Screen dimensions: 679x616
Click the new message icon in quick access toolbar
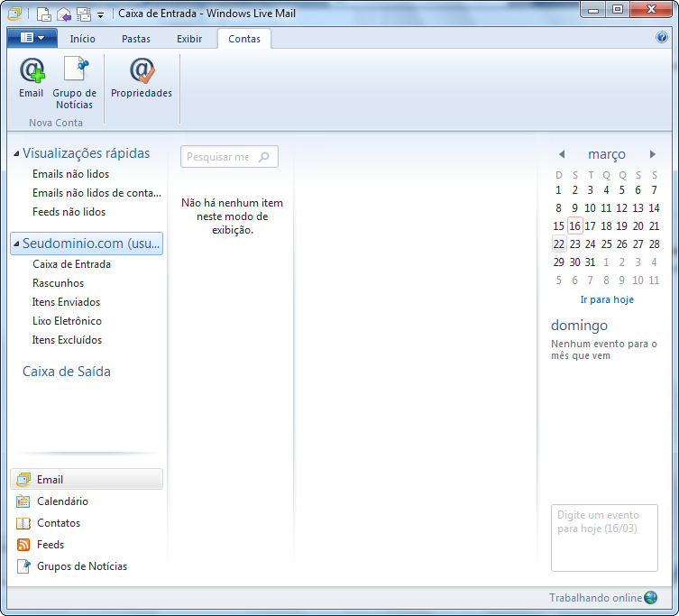tap(43, 14)
